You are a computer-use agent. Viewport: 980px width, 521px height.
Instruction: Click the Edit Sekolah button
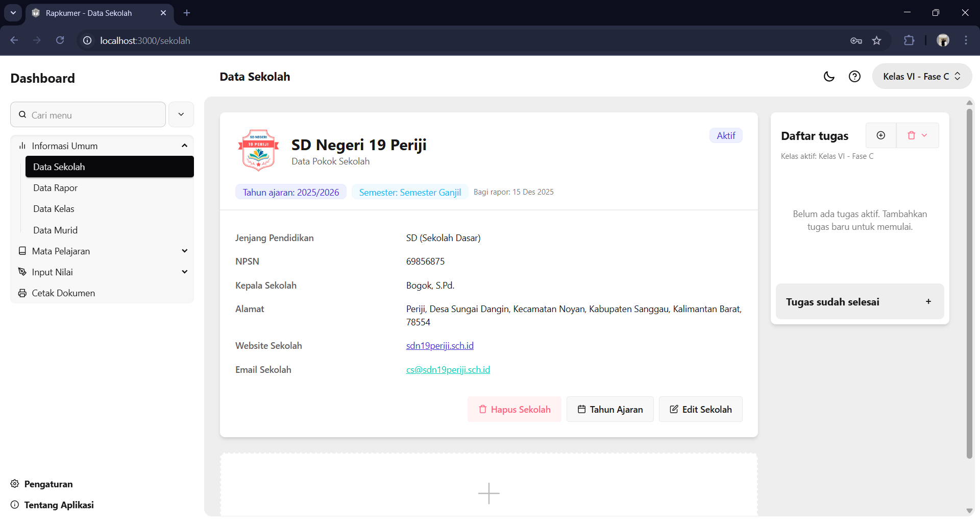[700, 410]
